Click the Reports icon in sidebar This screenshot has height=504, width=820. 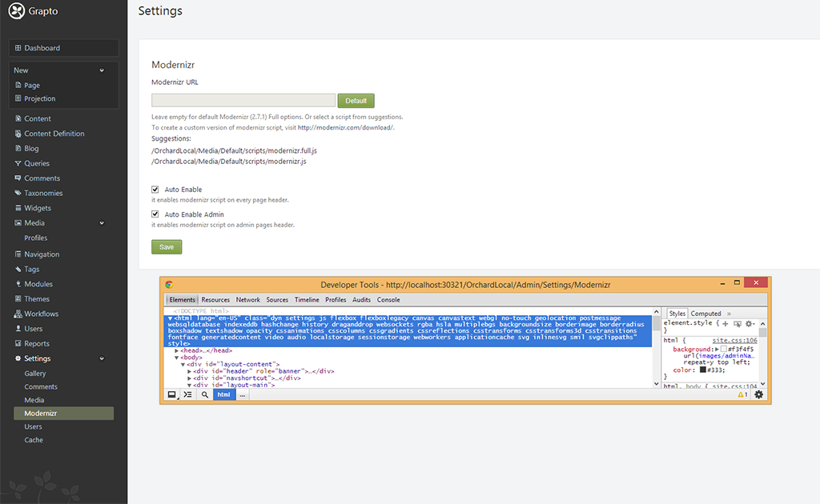tap(18, 343)
